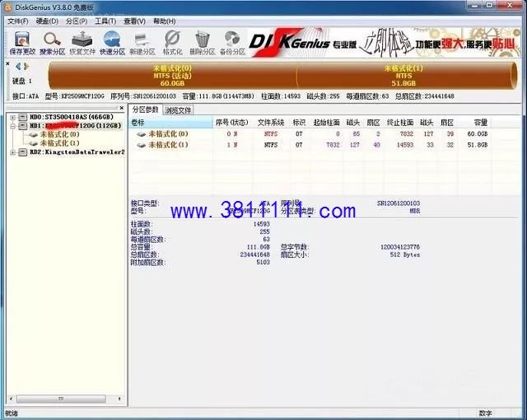
Task: Close the disk tree panel with X
Action: (122, 108)
